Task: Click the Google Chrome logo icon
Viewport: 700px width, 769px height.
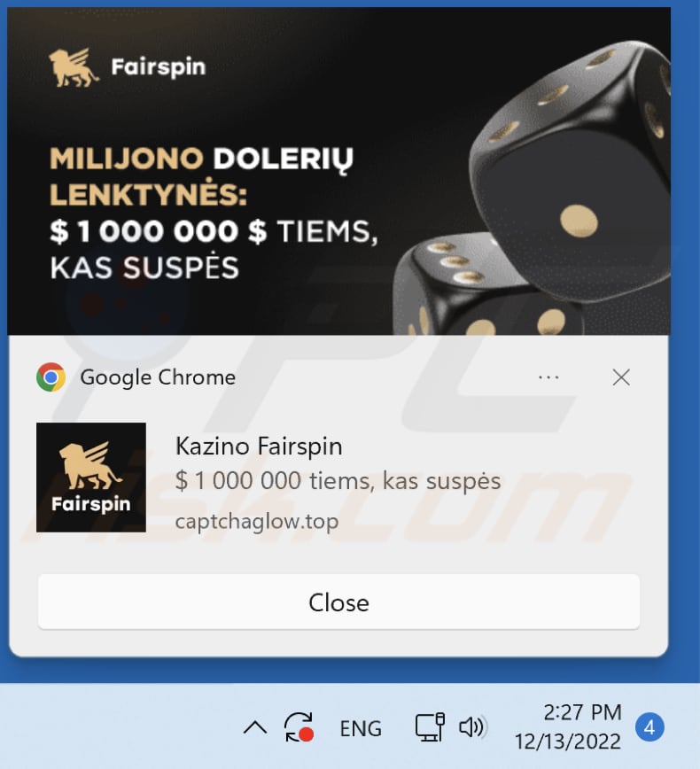Action: (x=51, y=377)
